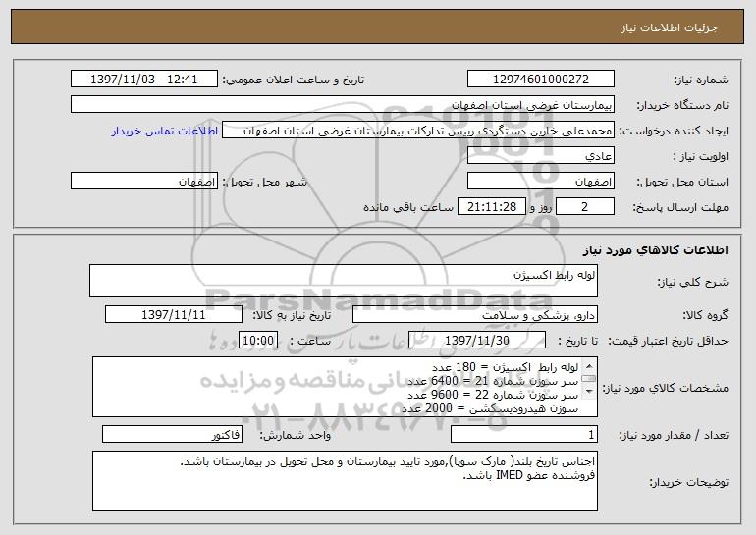The image size is (756, 535).
Task: Click the scrollbar thumb in specifications box
Action: coord(589,379)
